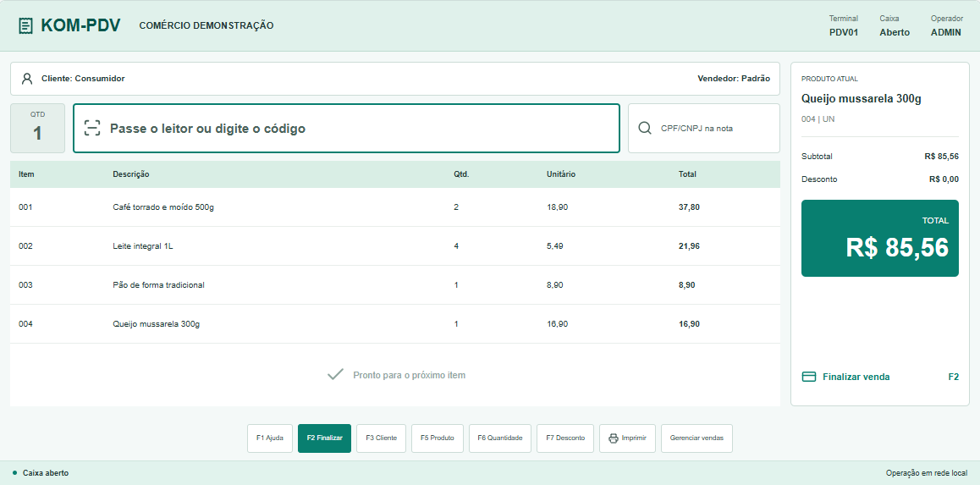Select Queijo mussarela 300g in item table
Screen dimensions: 980x485
(395, 323)
